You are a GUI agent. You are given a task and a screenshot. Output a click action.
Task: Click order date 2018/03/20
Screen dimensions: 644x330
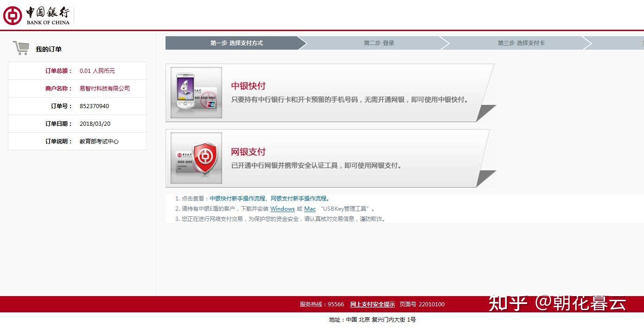click(95, 124)
